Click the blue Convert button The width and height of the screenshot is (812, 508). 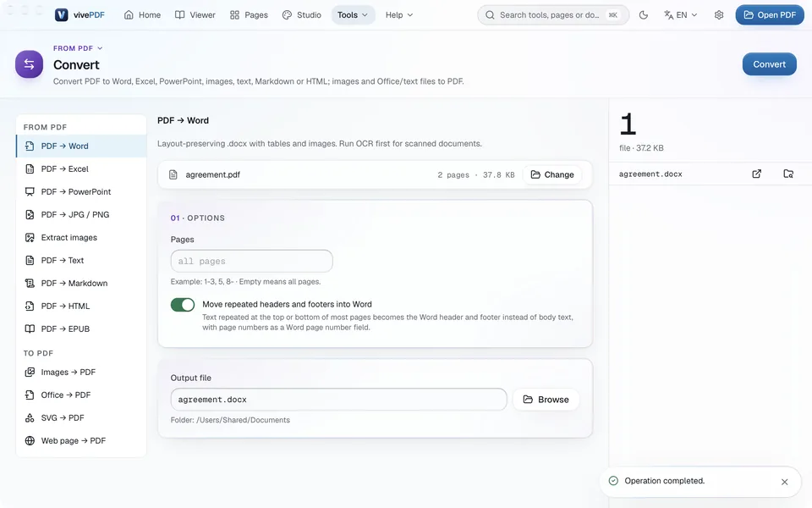(769, 64)
